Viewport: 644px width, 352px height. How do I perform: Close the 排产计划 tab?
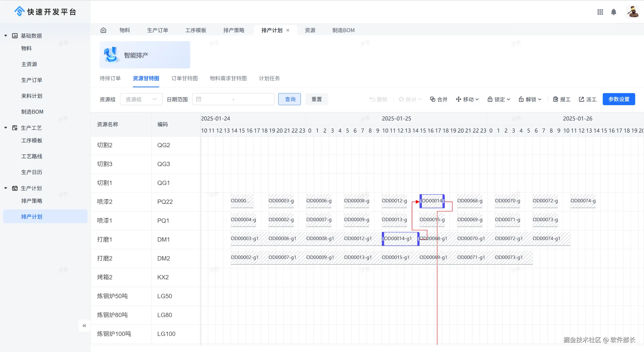coord(288,30)
